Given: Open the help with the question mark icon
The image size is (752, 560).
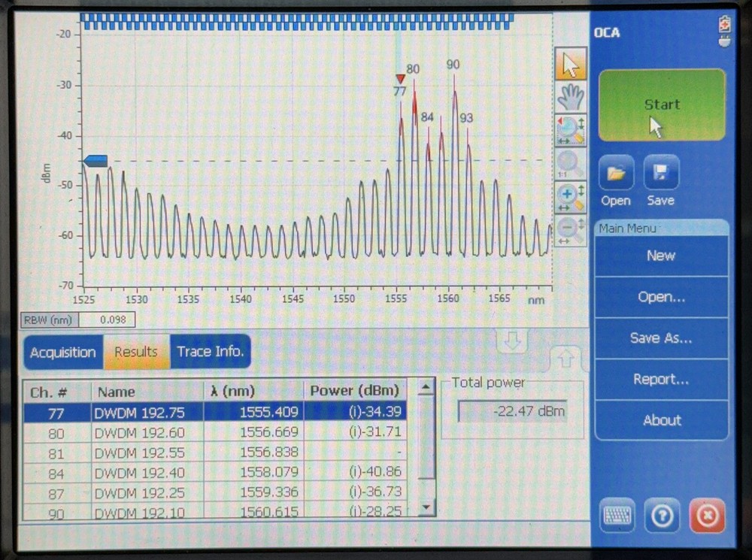Looking at the screenshot, I should [662, 516].
